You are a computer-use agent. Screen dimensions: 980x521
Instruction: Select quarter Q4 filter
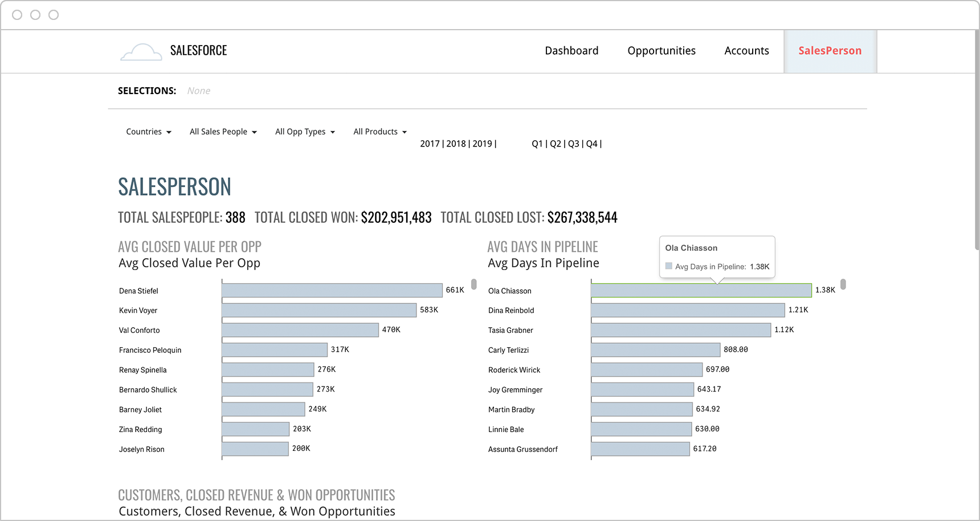click(592, 144)
